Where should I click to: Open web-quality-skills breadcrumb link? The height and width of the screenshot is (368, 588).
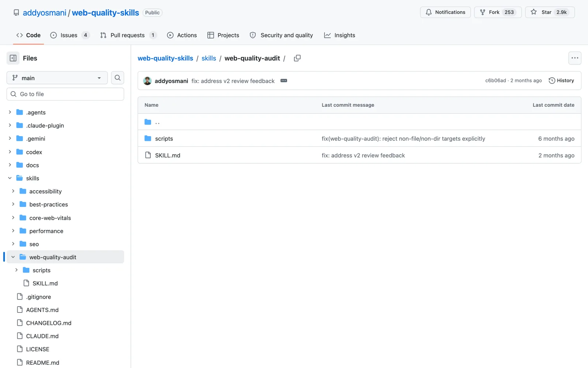[x=165, y=58]
